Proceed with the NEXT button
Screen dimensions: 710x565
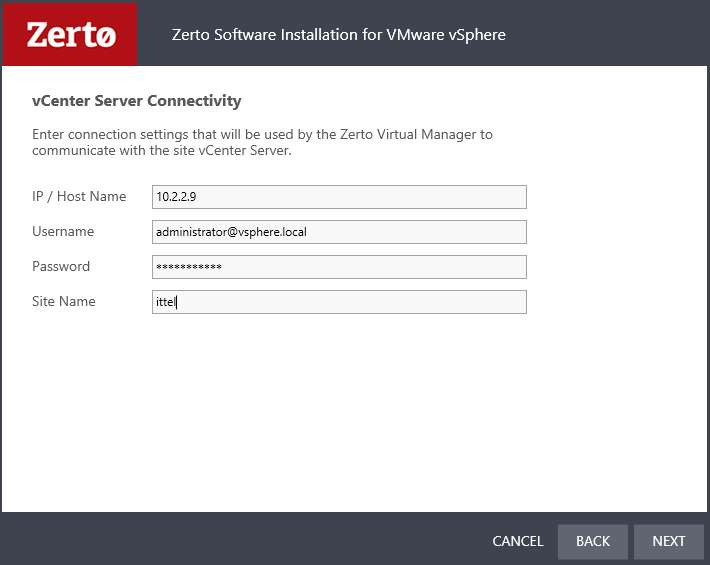click(x=669, y=541)
